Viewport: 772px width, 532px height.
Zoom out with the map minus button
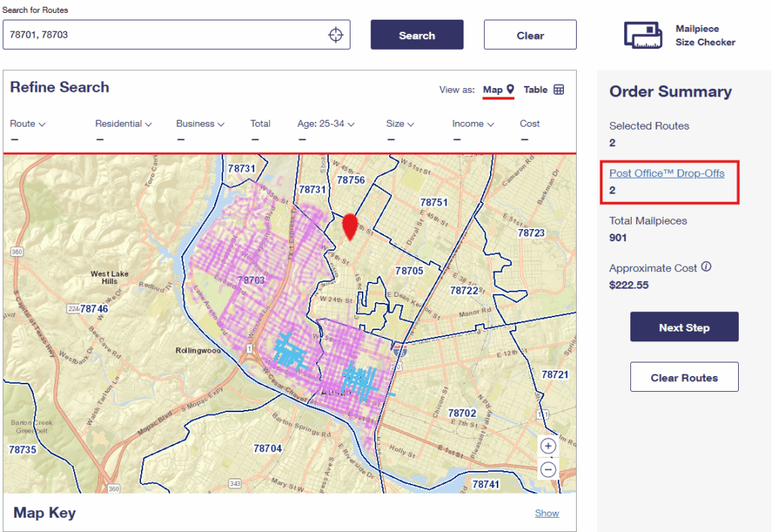coord(548,469)
